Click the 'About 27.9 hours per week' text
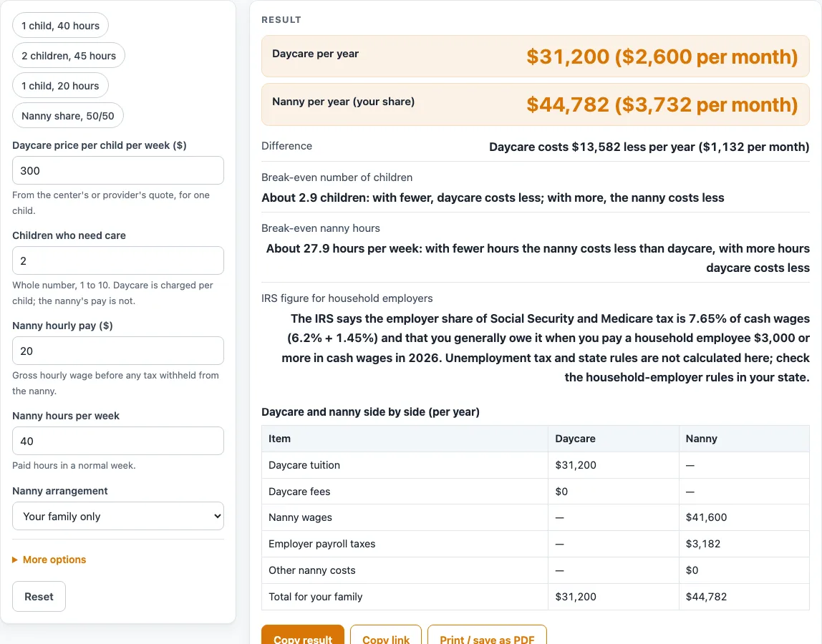Screen dimensions: 822x644 342,248
